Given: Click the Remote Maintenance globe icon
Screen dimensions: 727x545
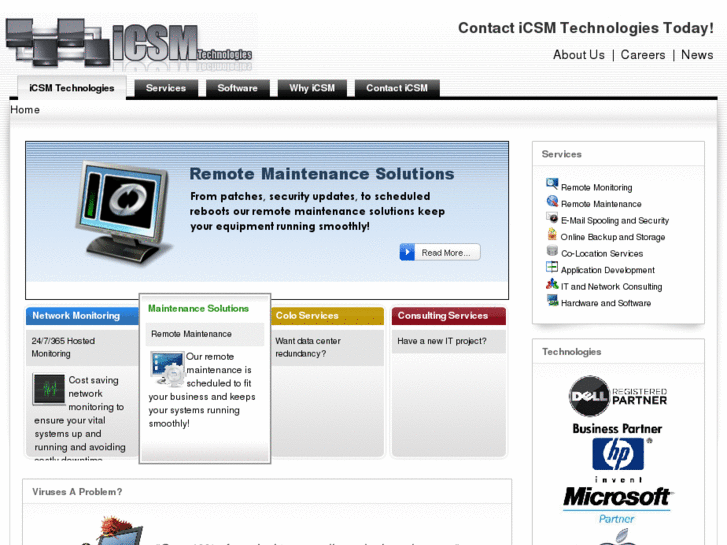Looking at the screenshot, I should coord(552,201).
